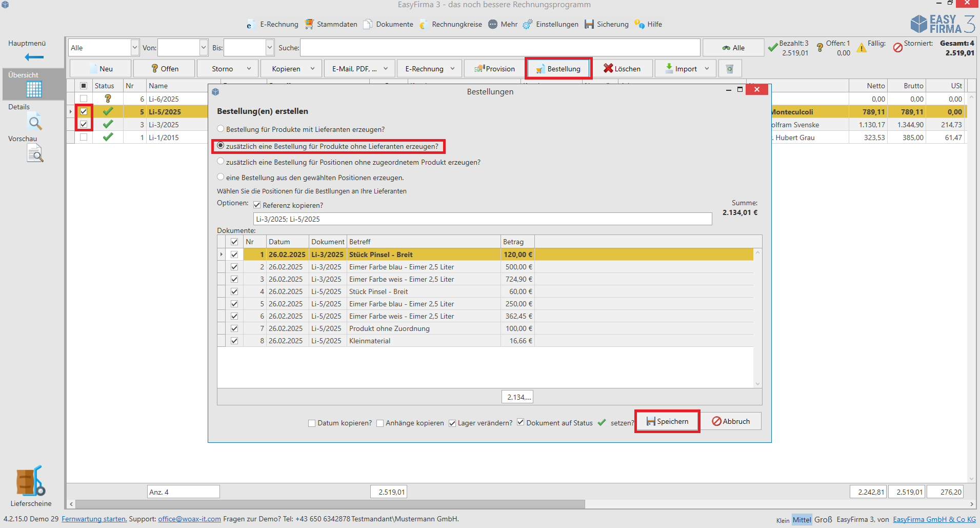This screenshot has width=980, height=528.
Task: Click the Bezahlt green checkmark status icon
Action: 772,48
